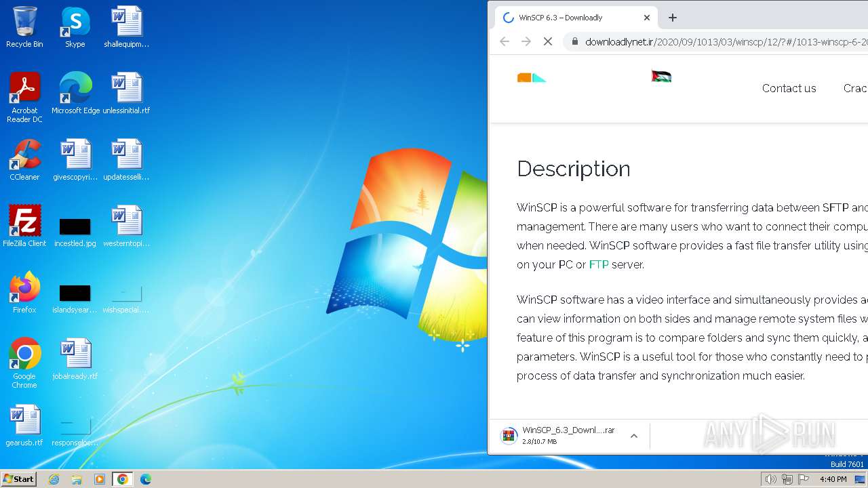868x488 pixels.
Task: Open Action Center flag tray icon
Action: pos(804,479)
